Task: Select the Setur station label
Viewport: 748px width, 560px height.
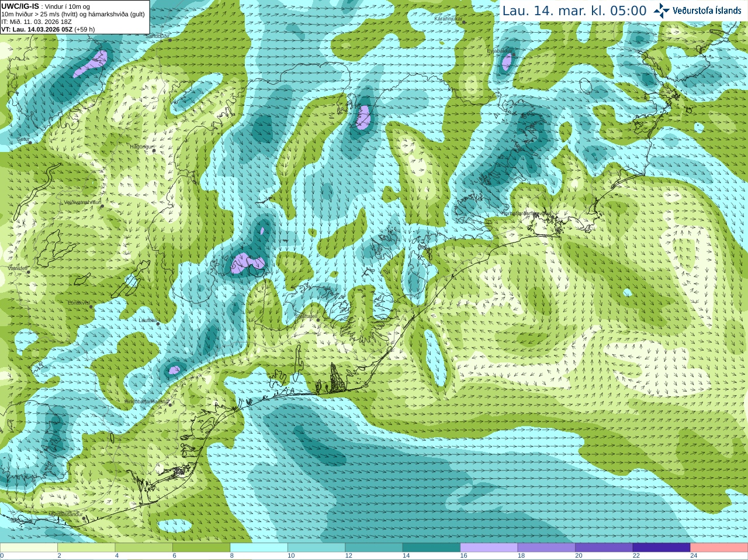Action: tap(23, 139)
